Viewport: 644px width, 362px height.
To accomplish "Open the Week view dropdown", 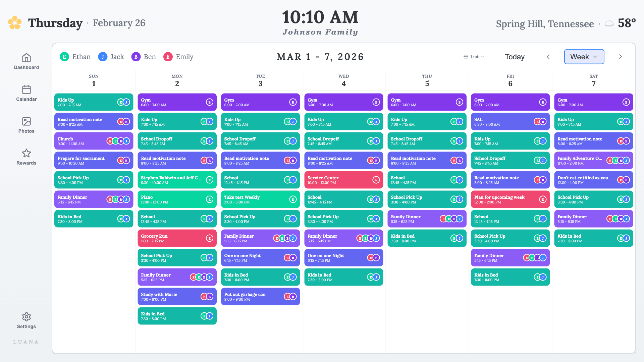I will coord(584,57).
